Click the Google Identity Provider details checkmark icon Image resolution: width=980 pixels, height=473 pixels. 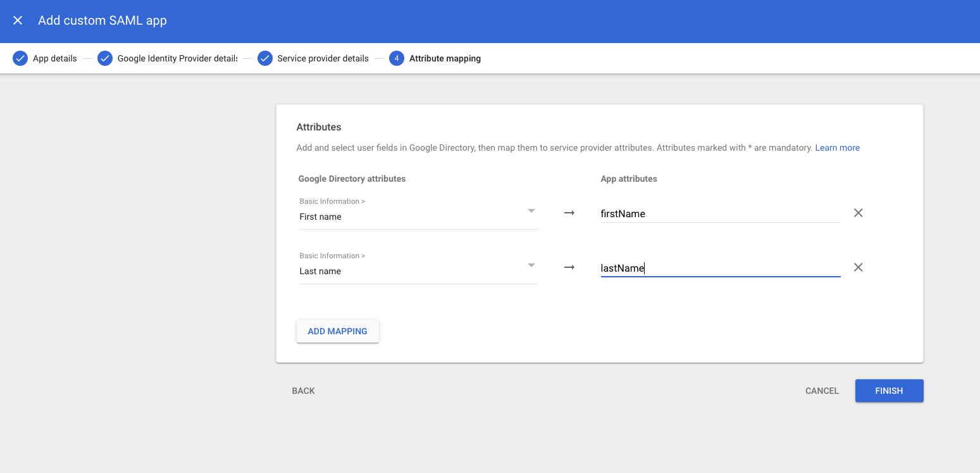[105, 58]
